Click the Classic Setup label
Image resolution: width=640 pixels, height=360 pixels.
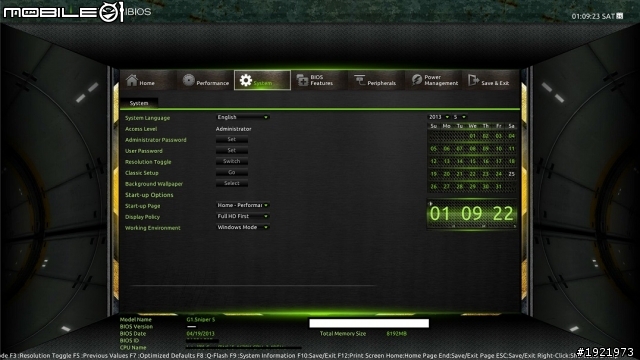pos(142,173)
